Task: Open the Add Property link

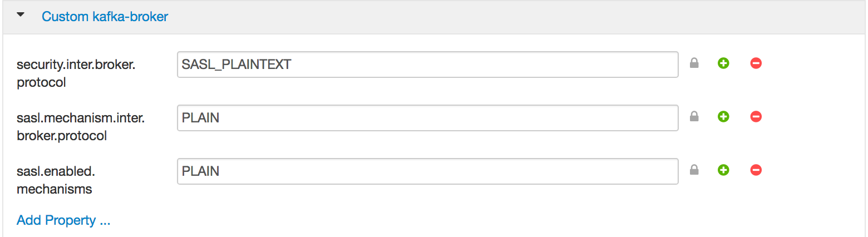Action: [63, 220]
